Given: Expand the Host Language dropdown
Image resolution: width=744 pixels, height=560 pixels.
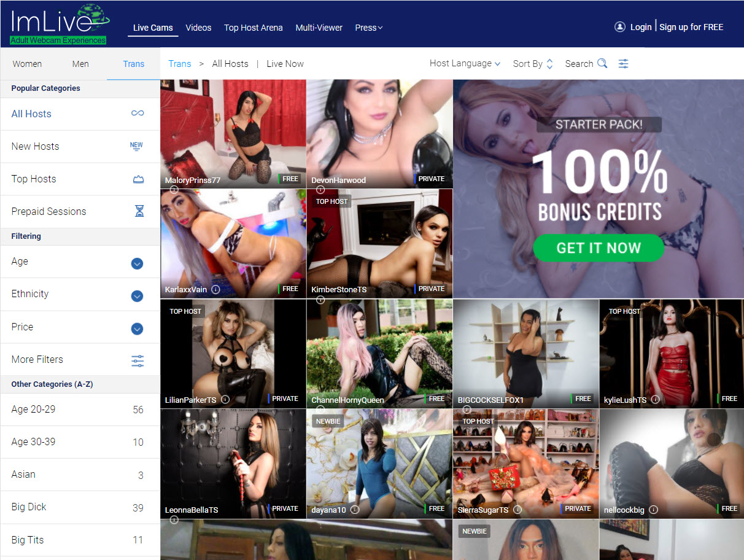Looking at the screenshot, I should coord(465,63).
